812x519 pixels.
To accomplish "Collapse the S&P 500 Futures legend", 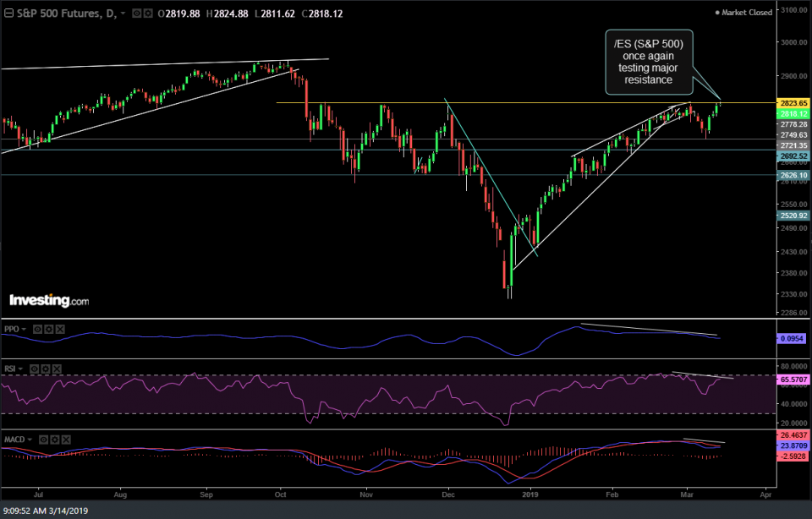I will pyautogui.click(x=8, y=13).
